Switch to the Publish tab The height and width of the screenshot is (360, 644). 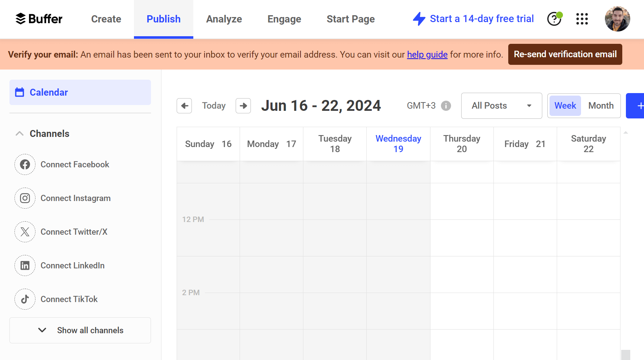pos(164,19)
